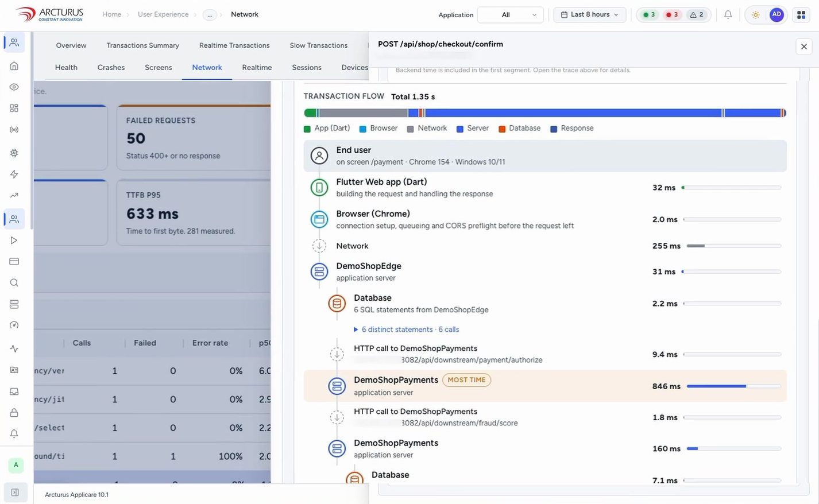This screenshot has width=819, height=504.
Task: Click the 846 ms duration bar
Action: pos(733,386)
